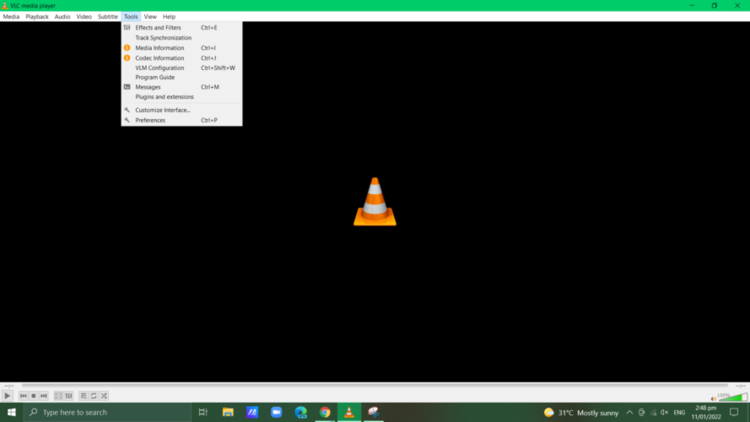Select Plugins and extensions
750x422 pixels.
[x=182, y=97]
